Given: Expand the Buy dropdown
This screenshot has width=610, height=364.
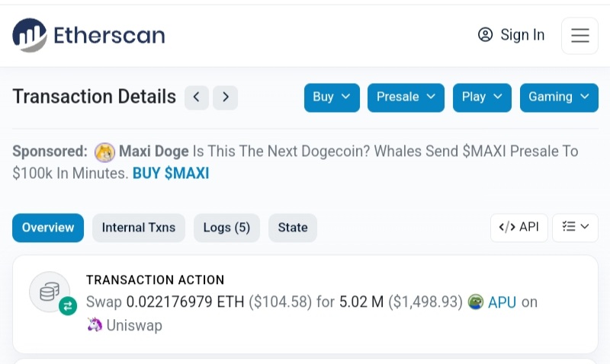Looking at the screenshot, I should tap(332, 97).
